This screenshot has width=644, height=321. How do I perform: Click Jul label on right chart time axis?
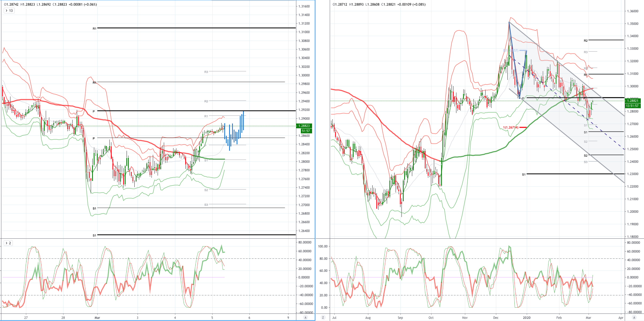click(x=334, y=318)
